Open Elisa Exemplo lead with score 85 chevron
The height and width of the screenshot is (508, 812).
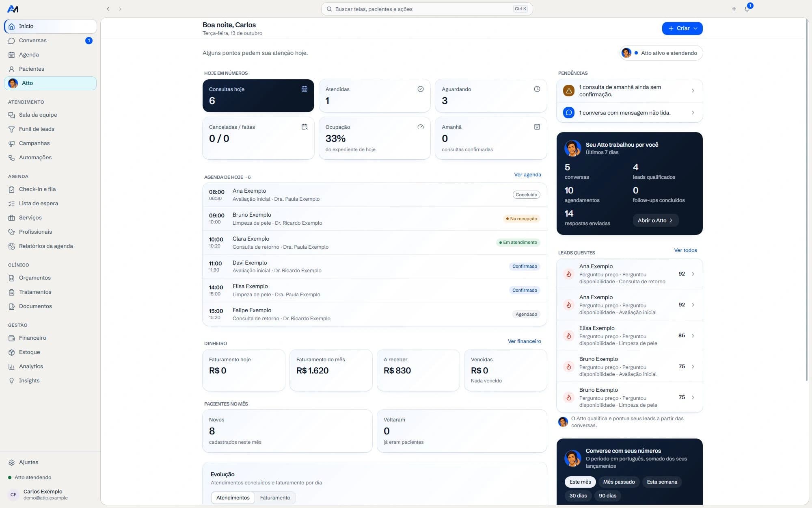693,336
